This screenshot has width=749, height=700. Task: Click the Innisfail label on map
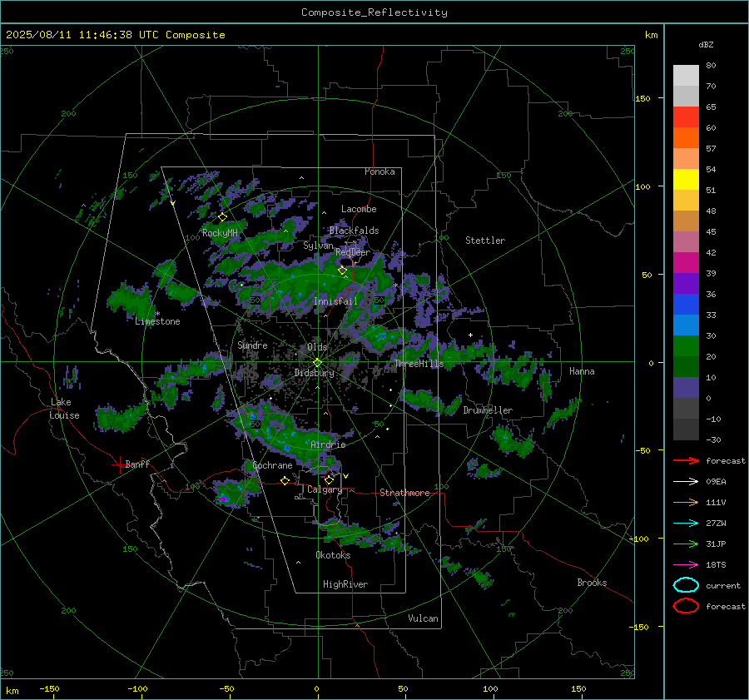tap(335, 301)
